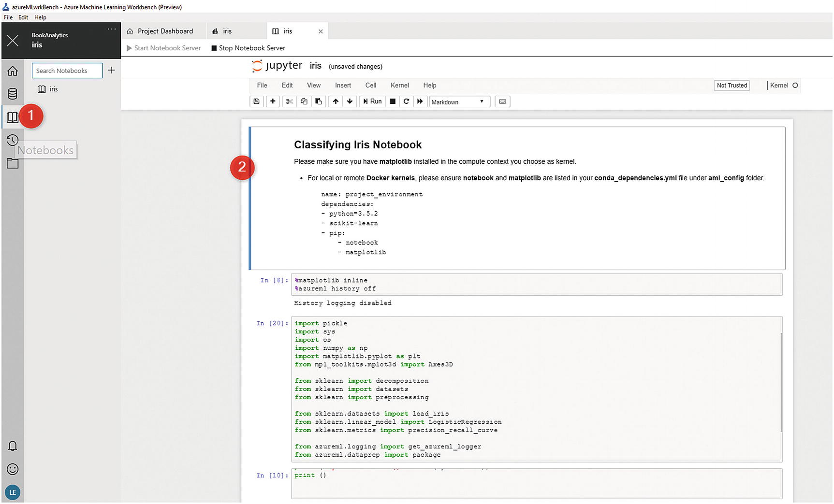Send feedback via the smiley icon
The height and width of the screenshot is (504, 834).
(13, 469)
